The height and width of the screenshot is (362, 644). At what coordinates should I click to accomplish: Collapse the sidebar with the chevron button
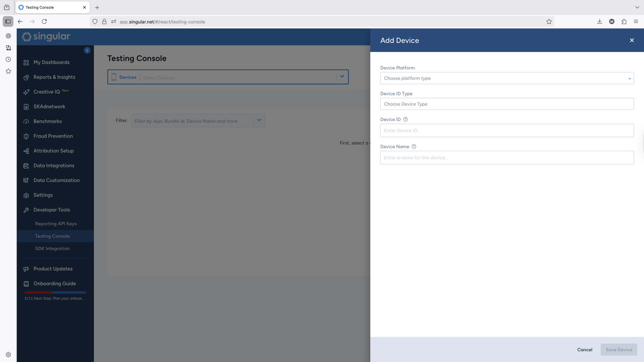click(x=87, y=50)
